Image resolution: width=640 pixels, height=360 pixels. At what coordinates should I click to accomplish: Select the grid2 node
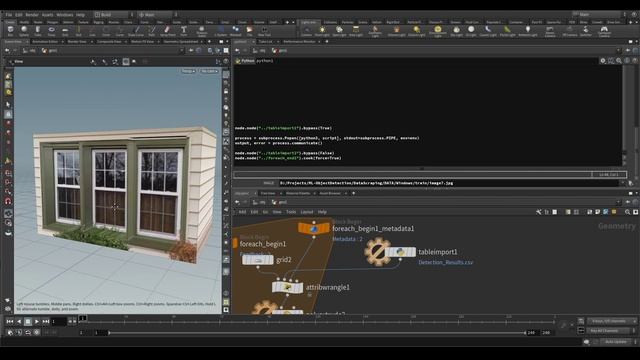[258, 260]
